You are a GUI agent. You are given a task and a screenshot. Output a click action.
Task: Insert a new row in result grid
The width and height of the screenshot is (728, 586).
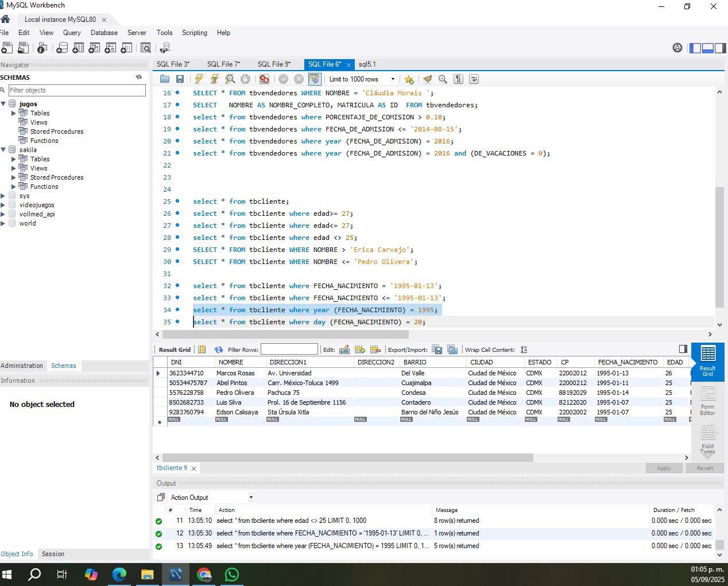[360, 350]
